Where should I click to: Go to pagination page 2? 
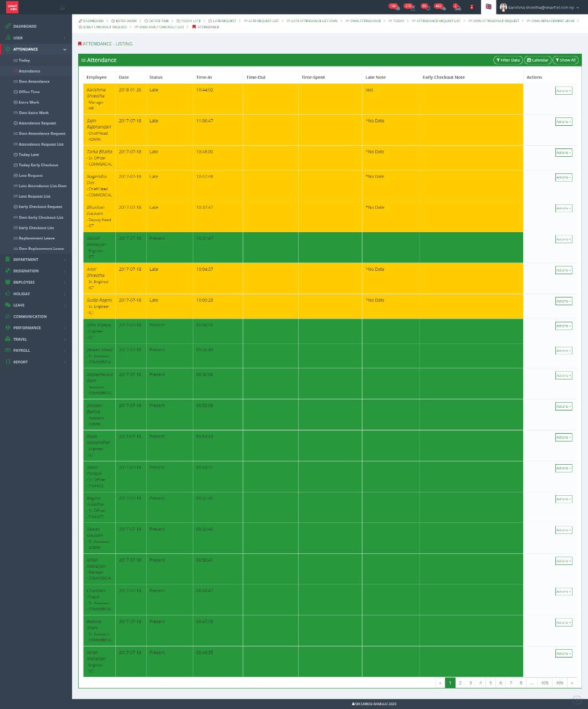coord(460,683)
